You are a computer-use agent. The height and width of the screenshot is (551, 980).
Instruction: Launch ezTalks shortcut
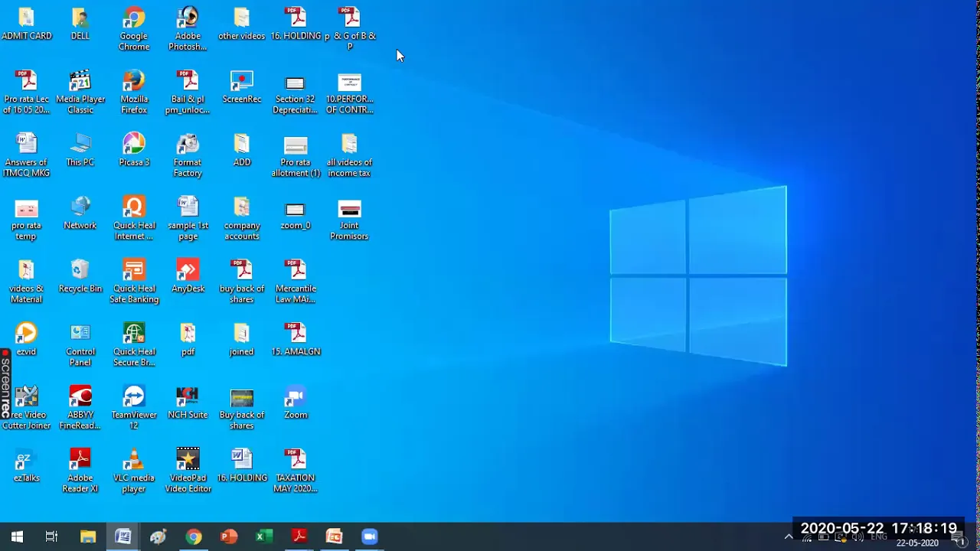(26, 466)
